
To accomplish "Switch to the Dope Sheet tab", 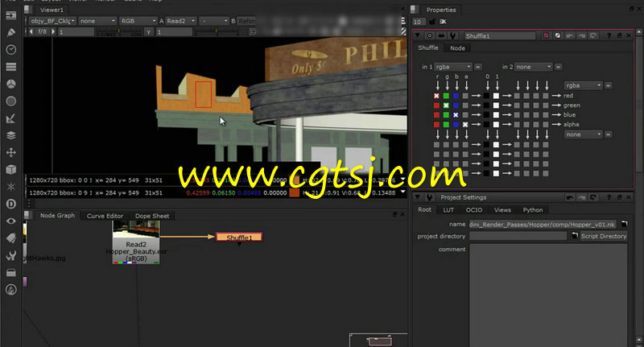I will [152, 216].
